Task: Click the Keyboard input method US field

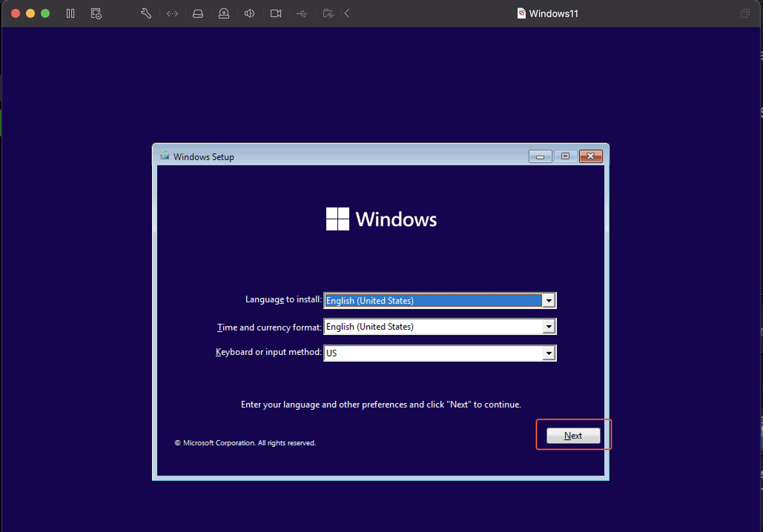Action: 440,353
